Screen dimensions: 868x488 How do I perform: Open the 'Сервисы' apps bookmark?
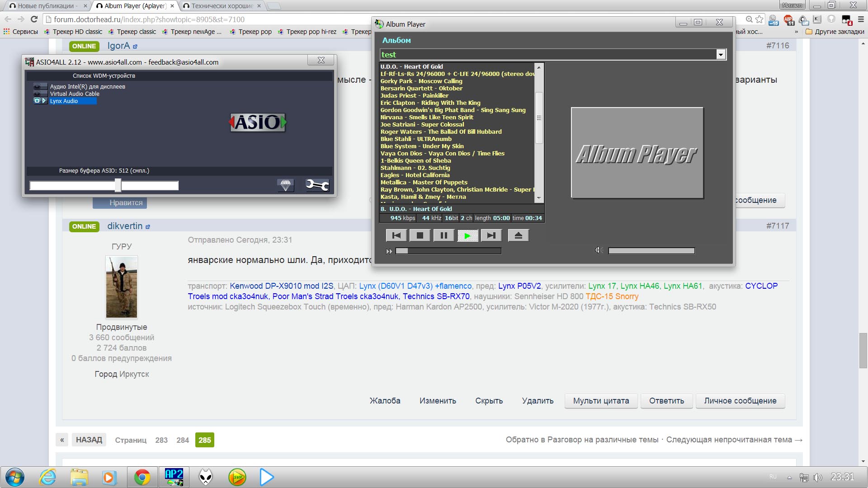point(21,32)
